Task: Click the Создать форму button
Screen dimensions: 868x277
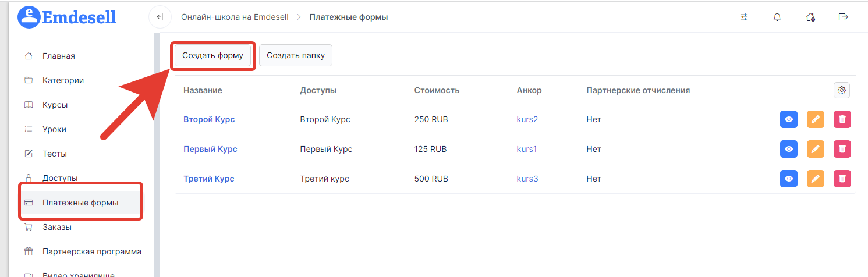Action: (x=212, y=56)
